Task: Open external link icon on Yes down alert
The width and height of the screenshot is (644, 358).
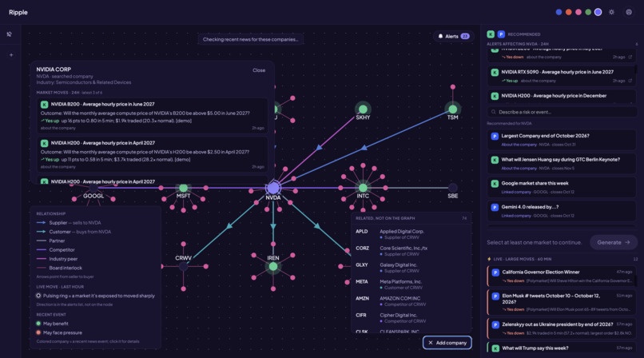Action: pyautogui.click(x=630, y=57)
